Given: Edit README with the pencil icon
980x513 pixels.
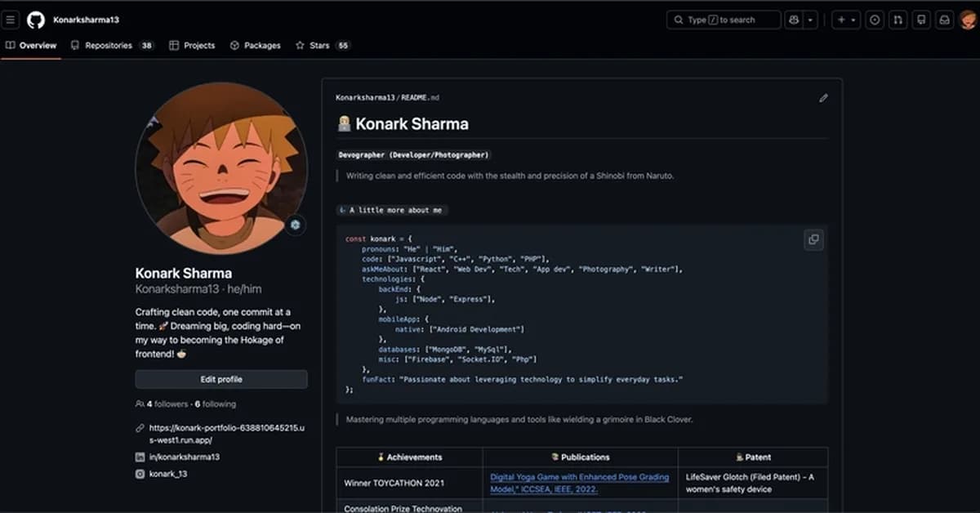Looking at the screenshot, I should (x=823, y=98).
